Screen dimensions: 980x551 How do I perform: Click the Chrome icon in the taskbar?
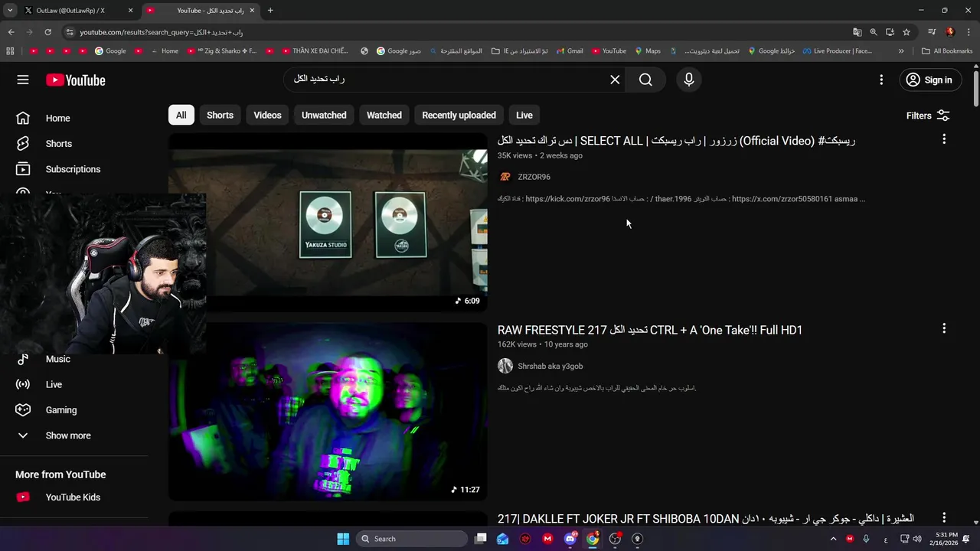(x=593, y=539)
